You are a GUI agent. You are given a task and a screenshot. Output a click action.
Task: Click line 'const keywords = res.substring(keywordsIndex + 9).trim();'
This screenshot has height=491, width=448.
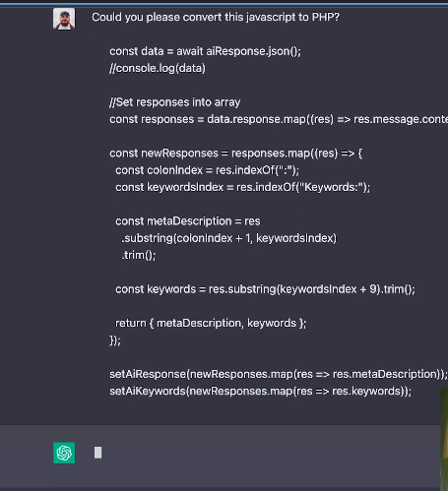(265, 289)
